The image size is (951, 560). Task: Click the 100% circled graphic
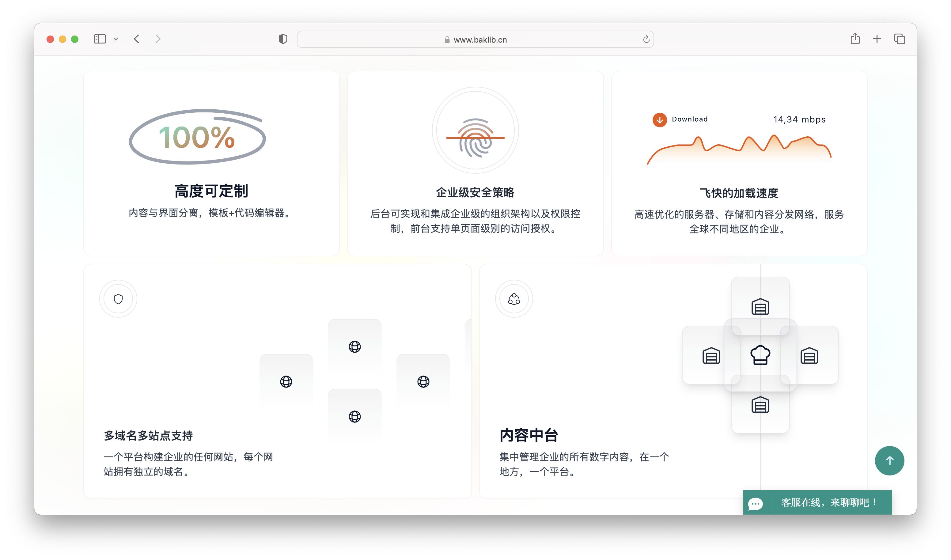coord(197,137)
